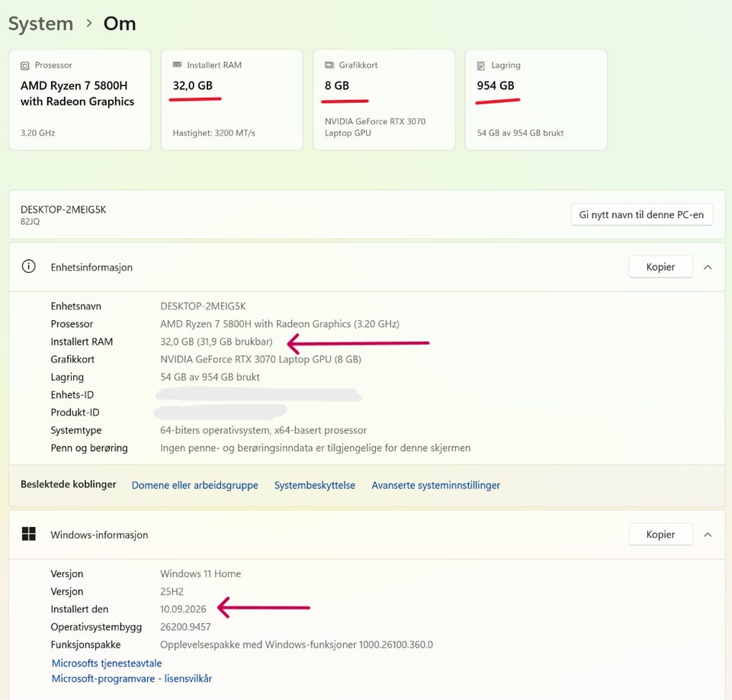The width and height of the screenshot is (732, 700).
Task: Click the build number '26200.9457'
Action: pos(185,627)
